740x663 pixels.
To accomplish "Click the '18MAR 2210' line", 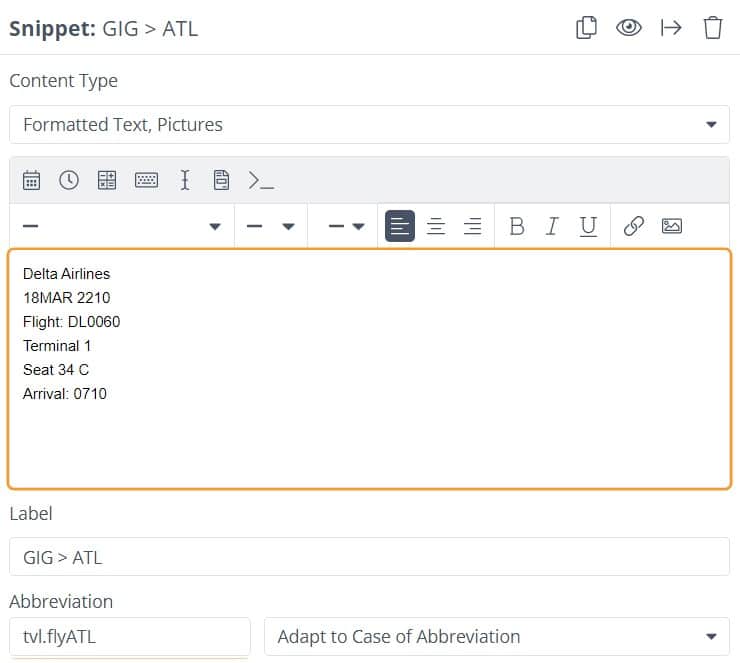I will (67, 298).
